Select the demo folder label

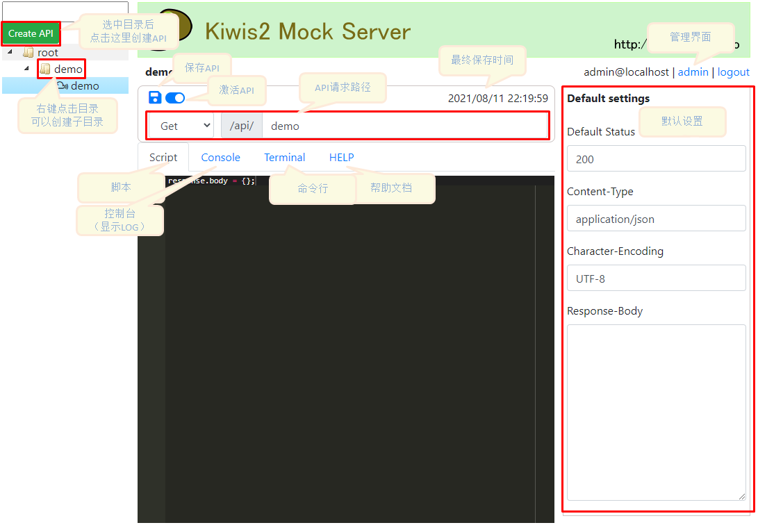[68, 69]
